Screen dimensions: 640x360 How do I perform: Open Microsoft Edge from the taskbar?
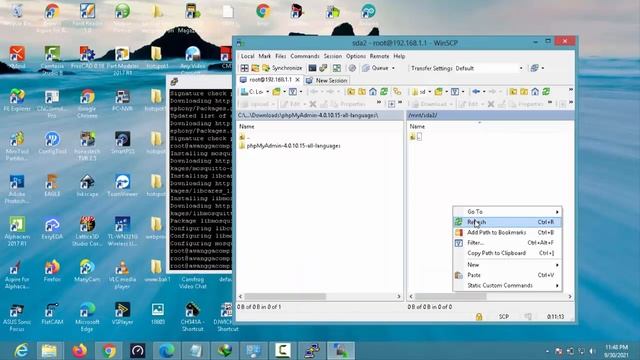pos(166,351)
